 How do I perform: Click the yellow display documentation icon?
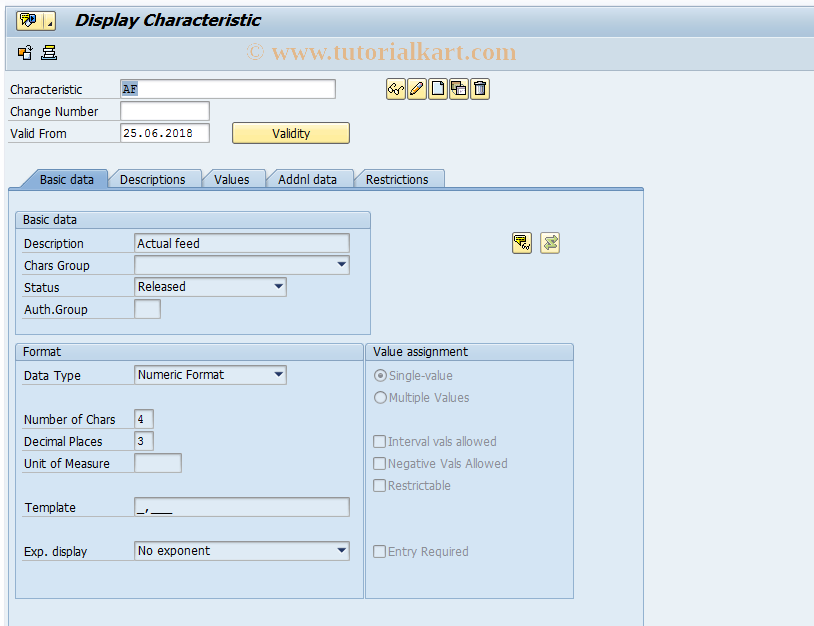tap(522, 243)
